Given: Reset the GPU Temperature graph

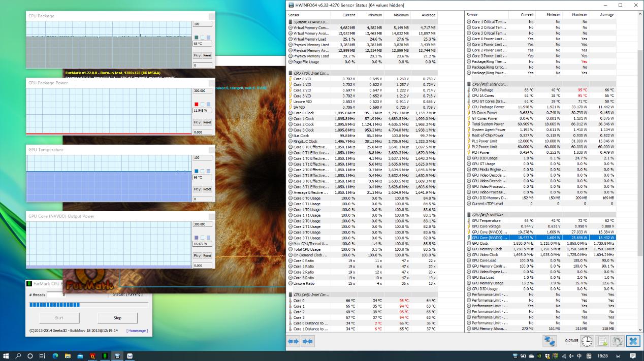Looking at the screenshot, I should coord(207,189).
